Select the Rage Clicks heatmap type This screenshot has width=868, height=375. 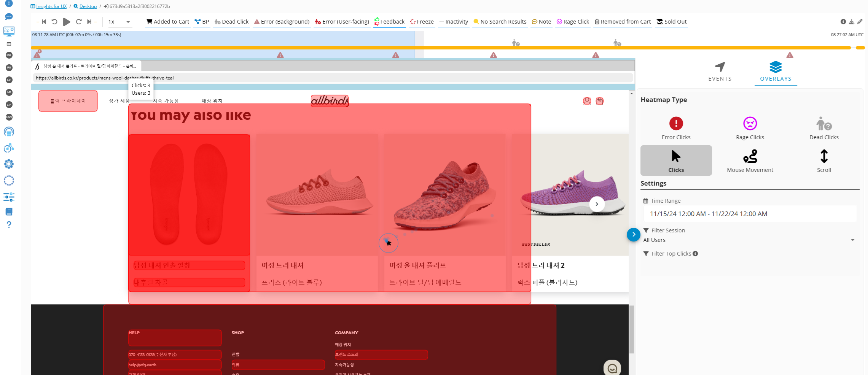[750, 128]
